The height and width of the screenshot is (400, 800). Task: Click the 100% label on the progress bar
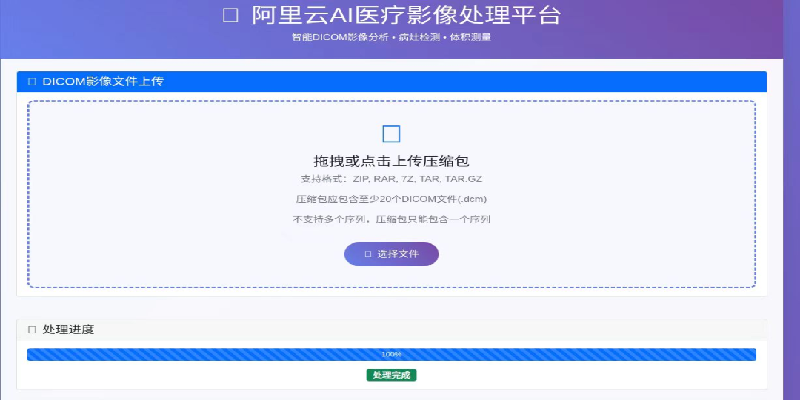(x=391, y=354)
